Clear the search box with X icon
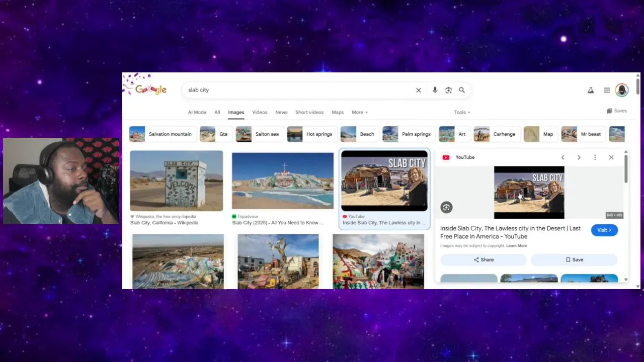 coord(418,90)
